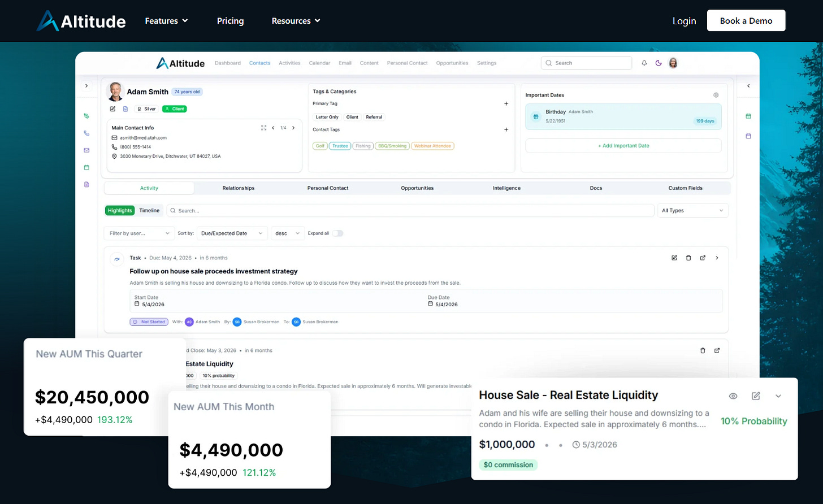
Task: Delete the follow-up task with trash icon
Action: [x=688, y=258]
